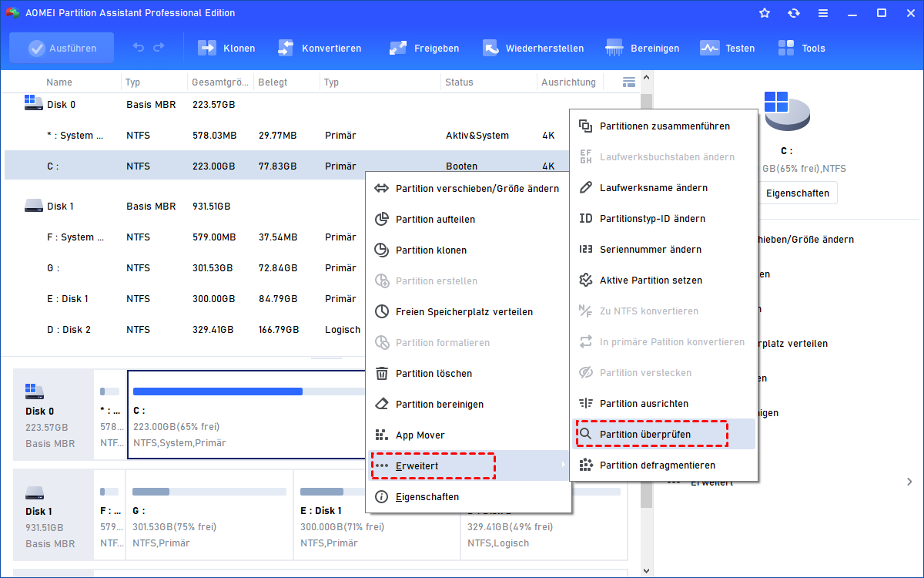Click the Eigenschaften button in right panel
The image size is (924, 578).
[797, 193]
